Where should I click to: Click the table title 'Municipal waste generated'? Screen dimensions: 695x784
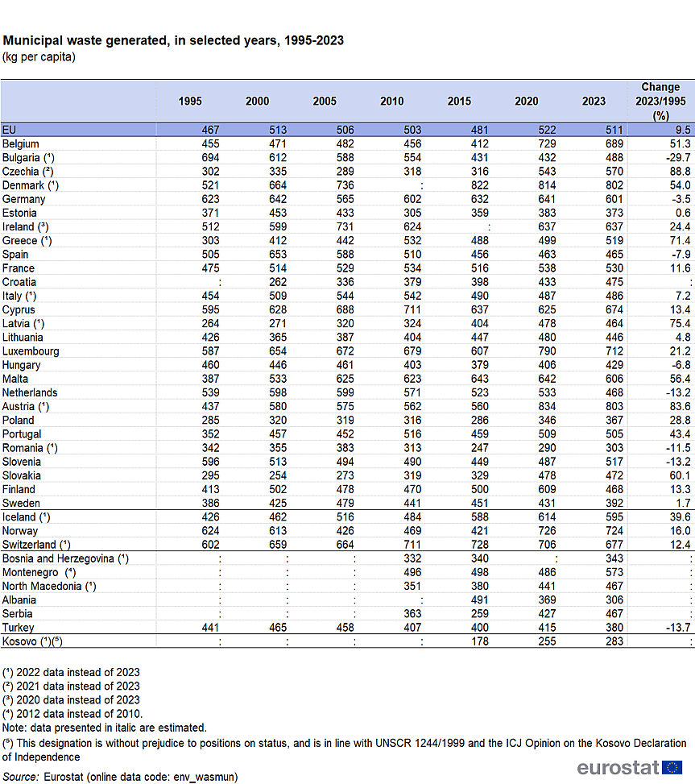coord(173,40)
